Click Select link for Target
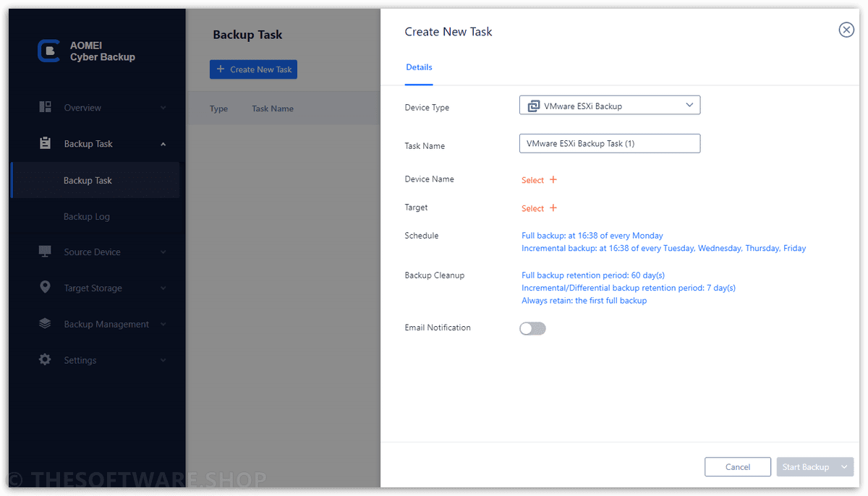 point(532,208)
